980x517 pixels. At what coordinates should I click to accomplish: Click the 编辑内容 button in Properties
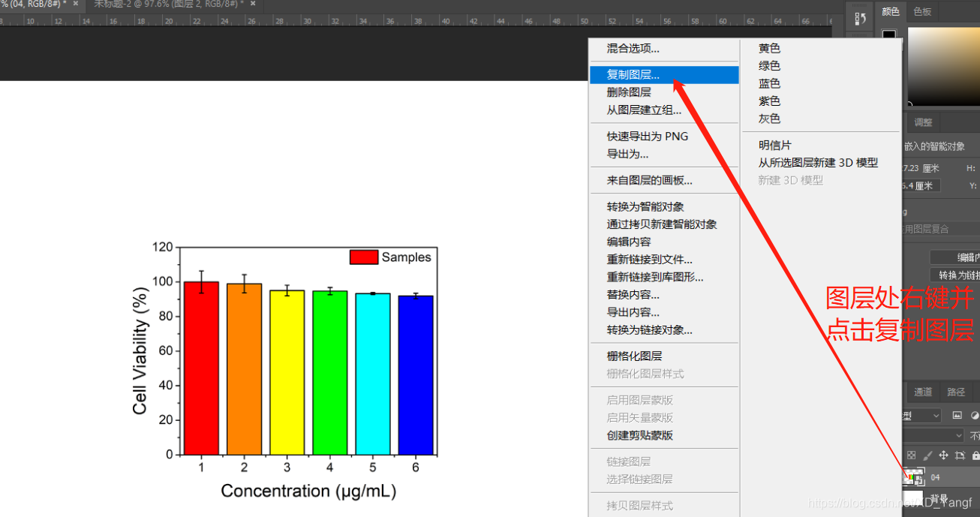(954, 257)
